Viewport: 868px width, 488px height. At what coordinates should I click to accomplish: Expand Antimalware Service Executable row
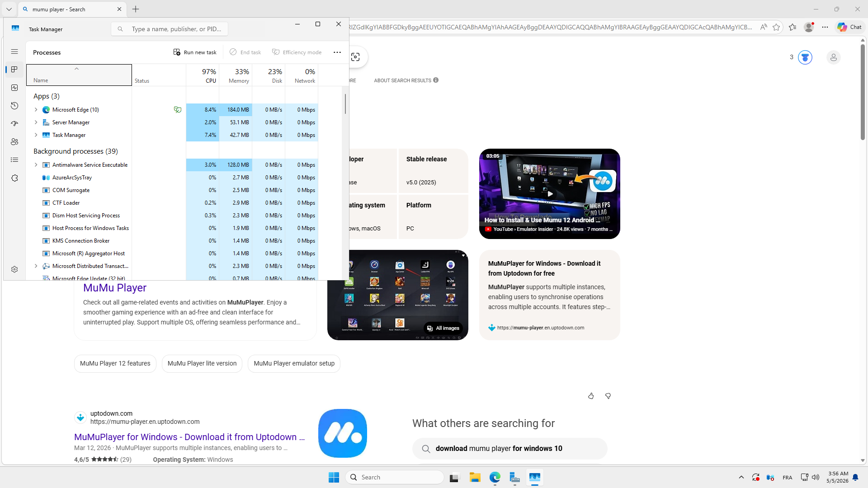[x=36, y=165]
